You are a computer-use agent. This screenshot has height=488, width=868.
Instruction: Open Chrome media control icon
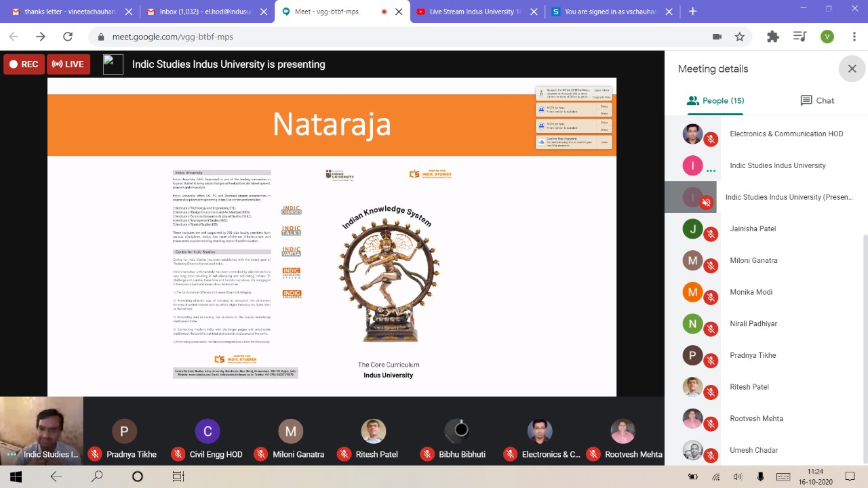tap(800, 37)
